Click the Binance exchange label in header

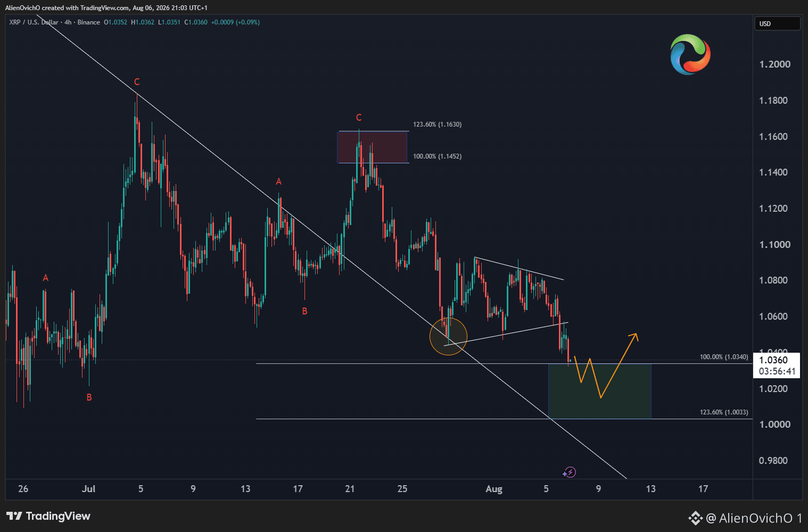coord(89,22)
